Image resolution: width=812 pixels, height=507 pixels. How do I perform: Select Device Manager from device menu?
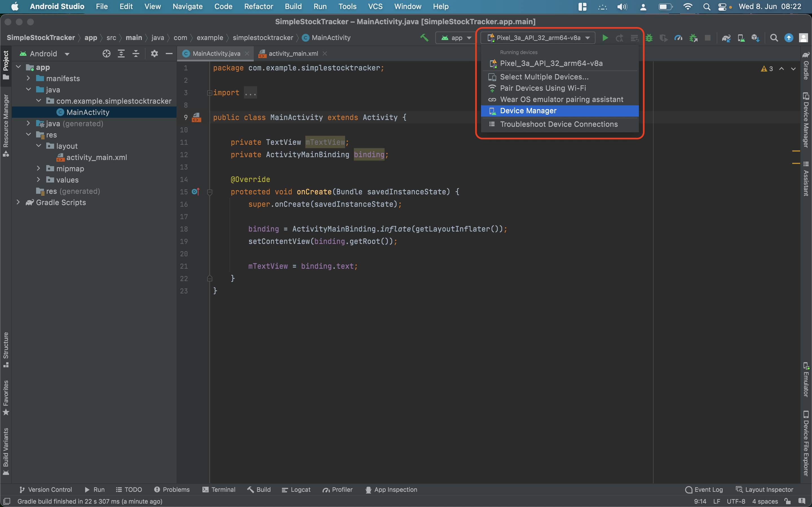(528, 111)
